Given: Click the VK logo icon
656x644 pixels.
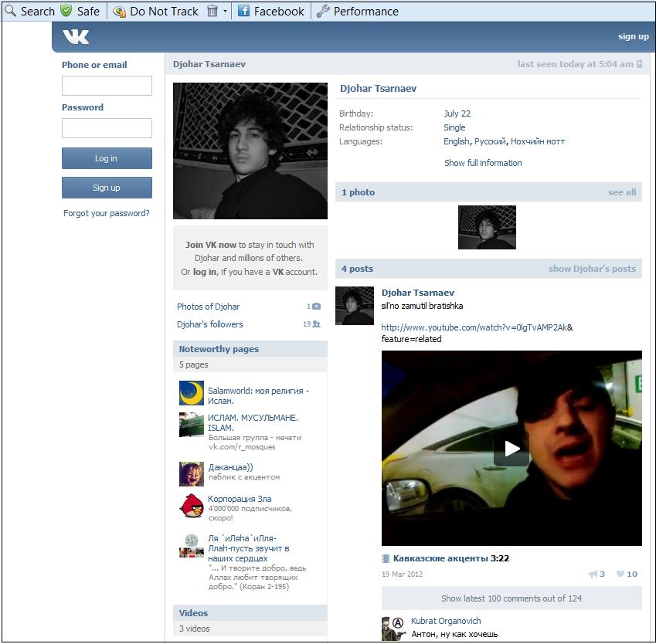Looking at the screenshot, I should pyautogui.click(x=76, y=37).
